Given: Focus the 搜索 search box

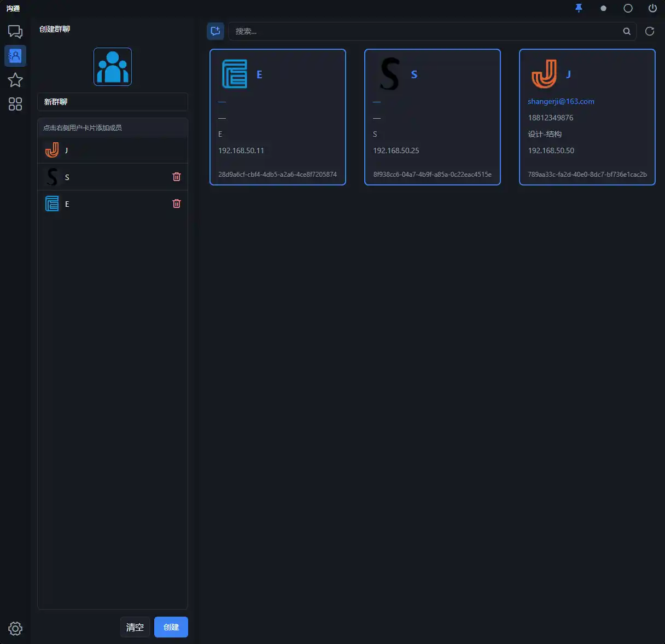Looking at the screenshot, I should (x=427, y=31).
